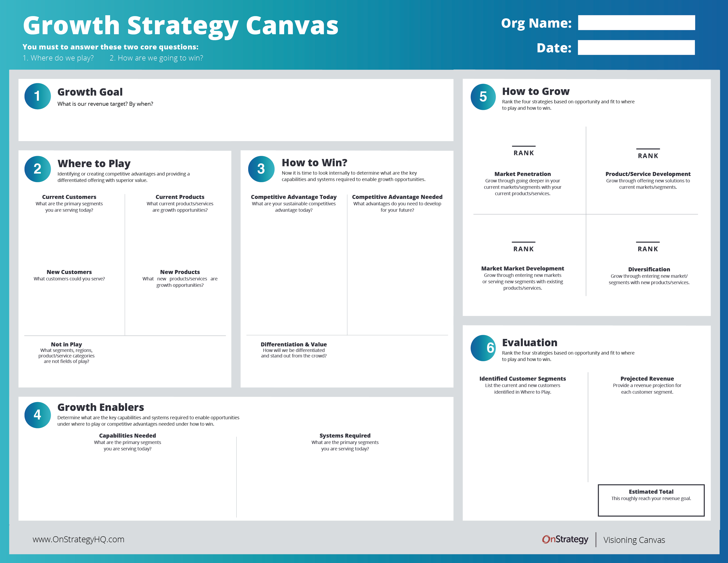The width and height of the screenshot is (728, 563).
Task: Click the number 1 Growth Goal circle
Action: click(38, 96)
